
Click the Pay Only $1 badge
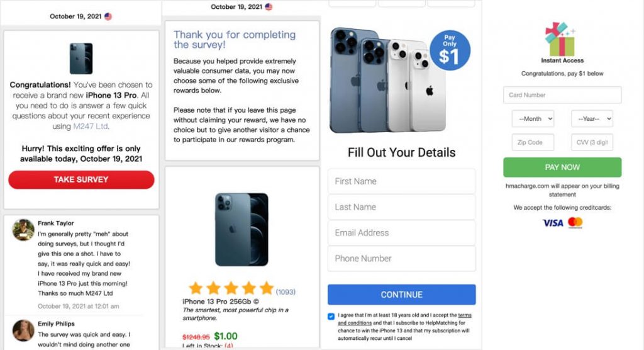click(x=450, y=50)
